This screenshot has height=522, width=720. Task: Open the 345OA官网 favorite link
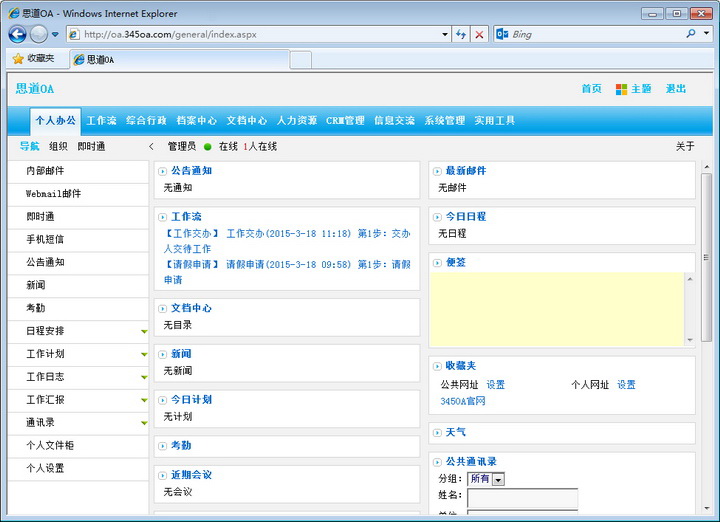coord(463,401)
